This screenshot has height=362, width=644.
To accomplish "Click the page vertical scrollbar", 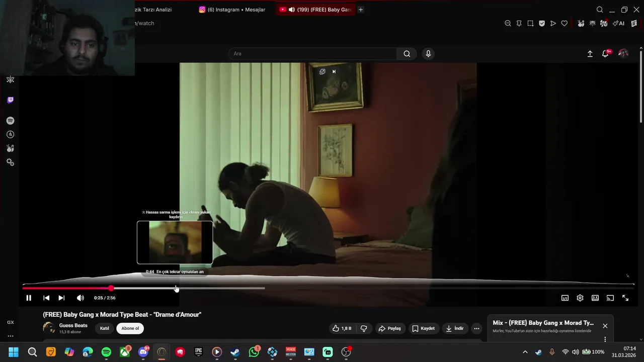I will pyautogui.click(x=640, y=85).
